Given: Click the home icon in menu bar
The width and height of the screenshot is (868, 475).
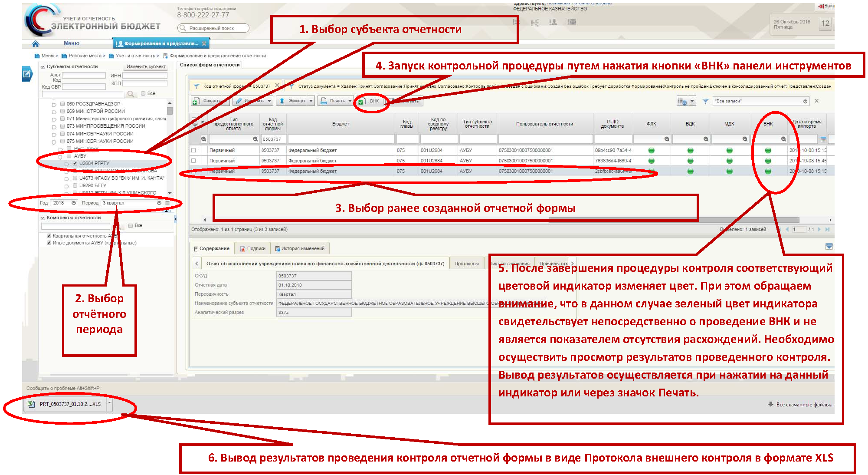Looking at the screenshot, I should click(x=36, y=43).
